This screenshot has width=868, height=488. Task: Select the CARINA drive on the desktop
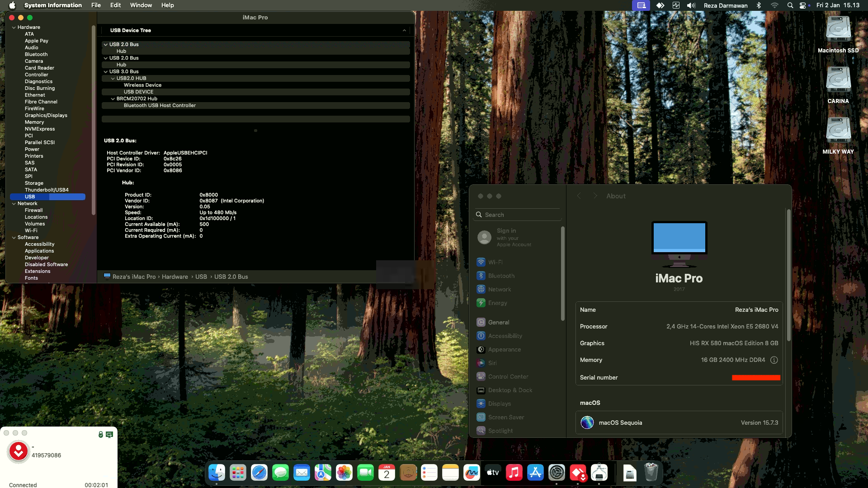838,85
